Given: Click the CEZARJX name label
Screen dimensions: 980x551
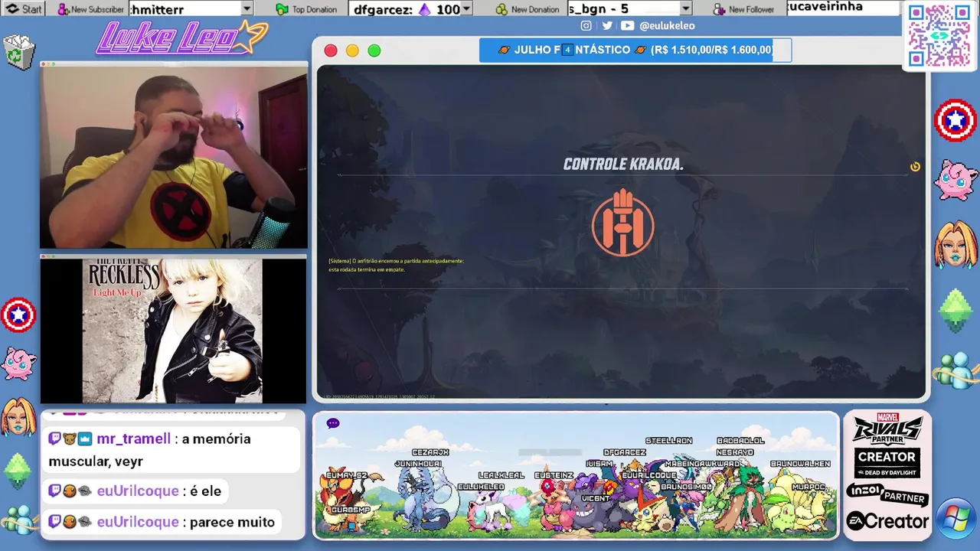Looking at the screenshot, I should click(430, 452).
